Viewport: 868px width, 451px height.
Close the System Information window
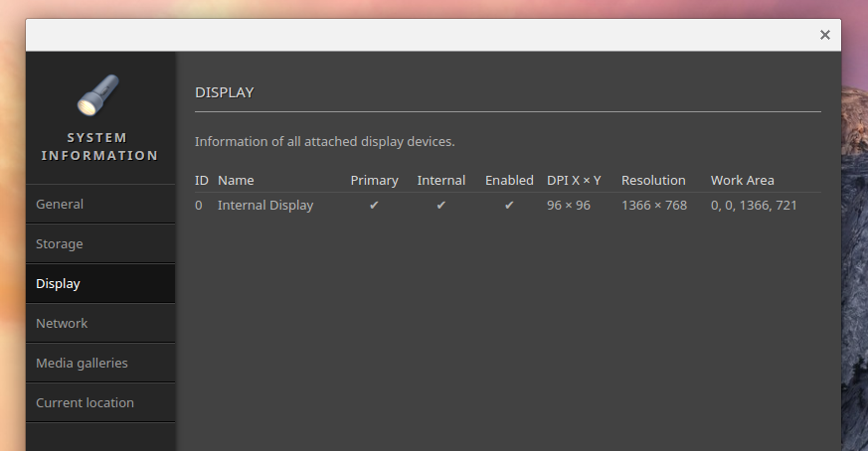[x=824, y=35]
